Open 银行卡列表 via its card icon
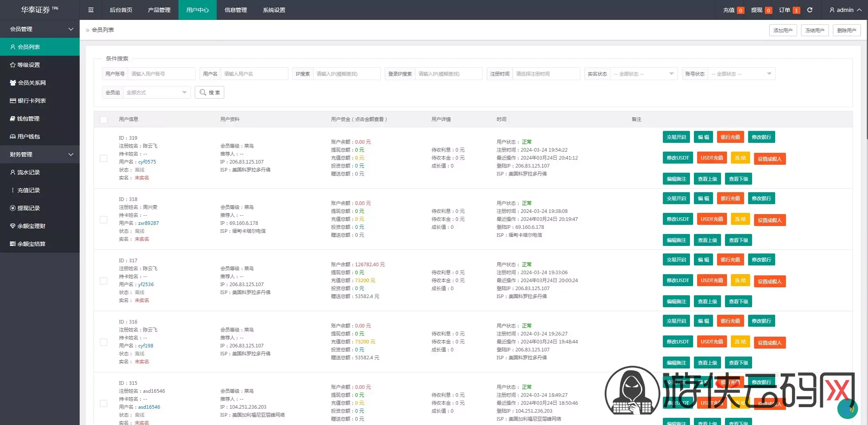The image size is (868, 425). point(13,101)
